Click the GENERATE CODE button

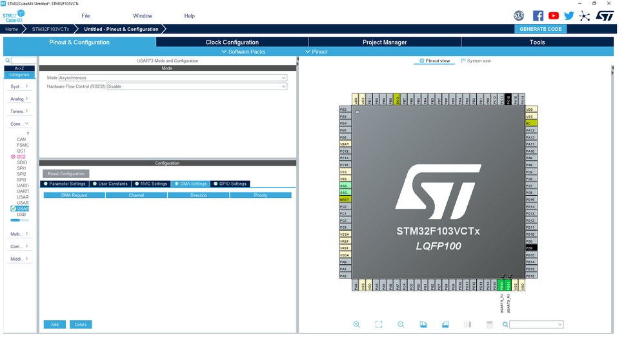pyautogui.click(x=540, y=29)
